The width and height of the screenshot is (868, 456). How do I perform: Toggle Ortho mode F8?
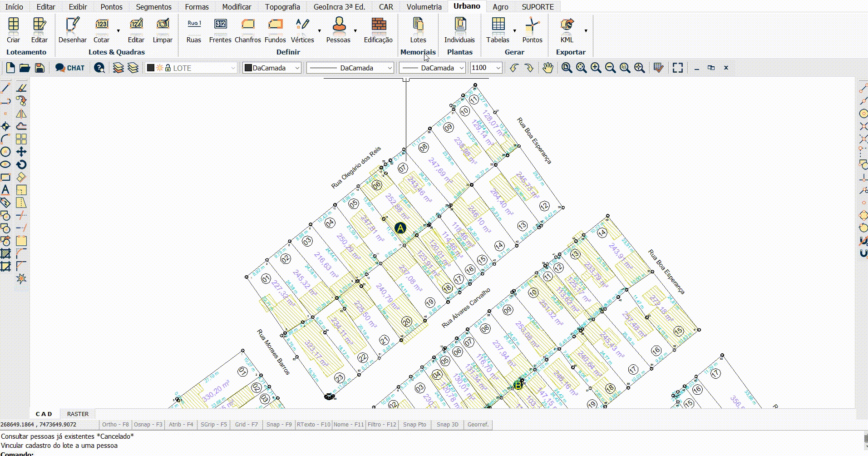[115, 425]
